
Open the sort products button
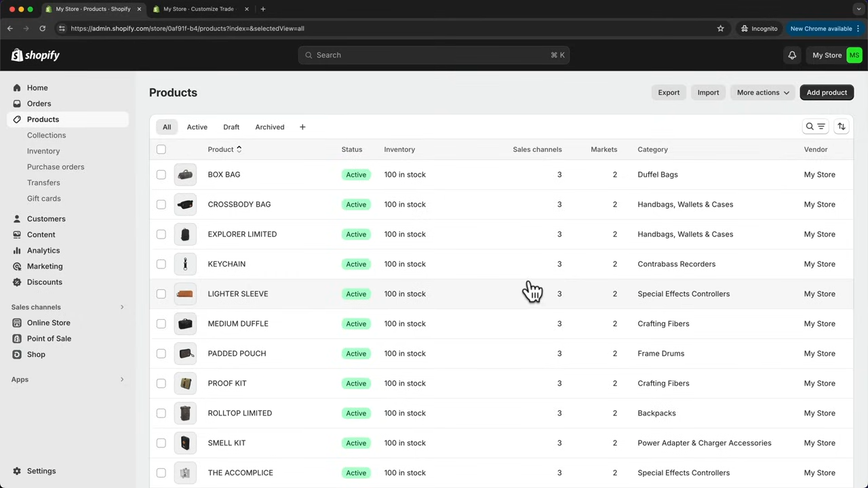tap(842, 127)
